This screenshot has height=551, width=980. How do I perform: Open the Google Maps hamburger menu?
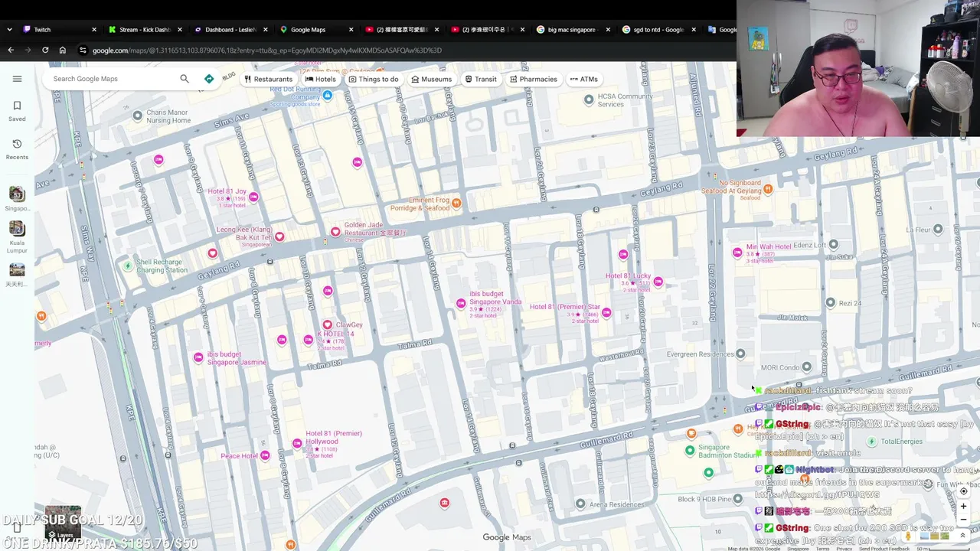17,79
